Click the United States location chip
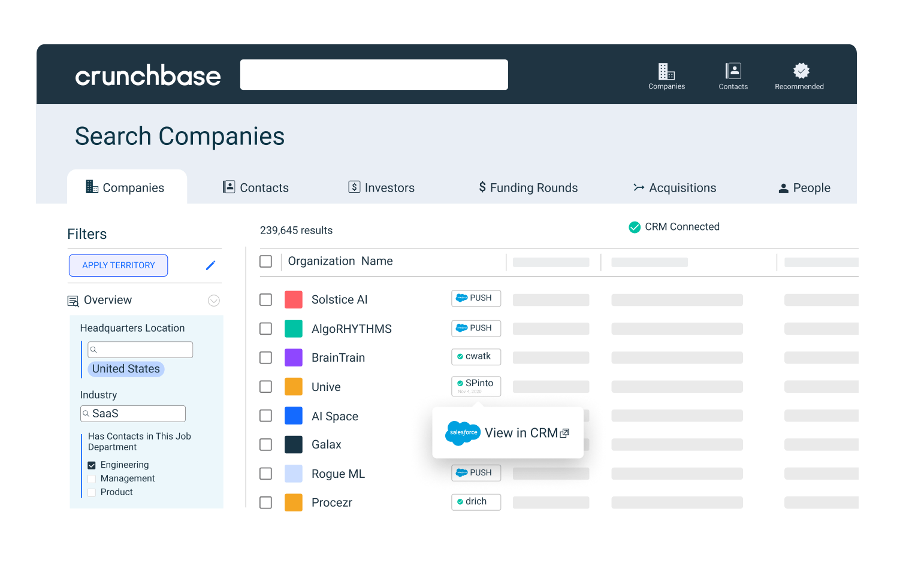This screenshot has height=588, width=906. click(126, 369)
